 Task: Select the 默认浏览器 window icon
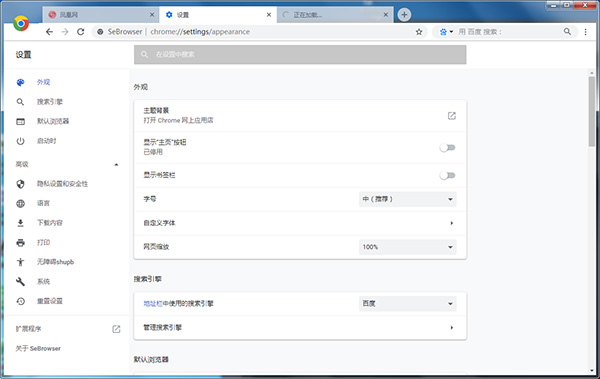(20, 121)
